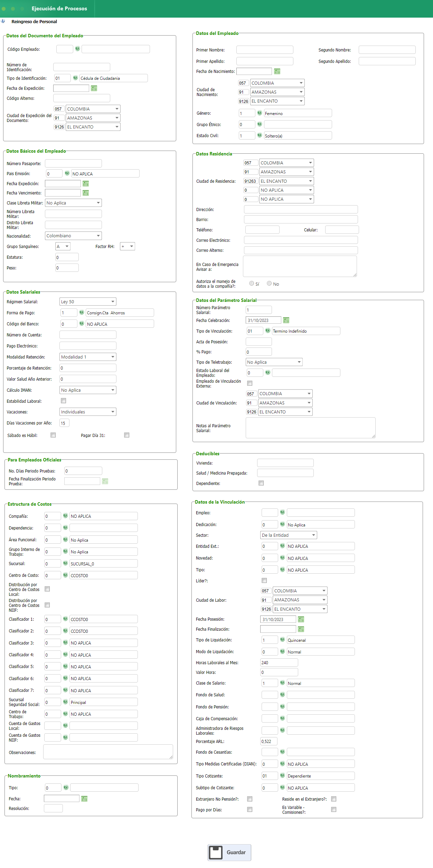Open the Nacionalidad dropdown
Image resolution: width=433 pixels, height=868 pixels.
(73, 236)
